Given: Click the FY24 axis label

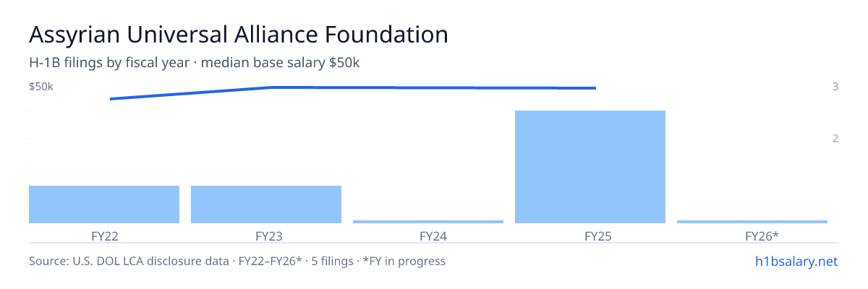Looking at the screenshot, I should tap(428, 236).
